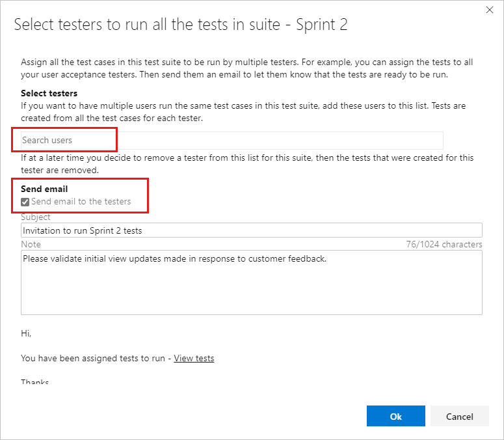Click the Subject label above the field

[35, 217]
